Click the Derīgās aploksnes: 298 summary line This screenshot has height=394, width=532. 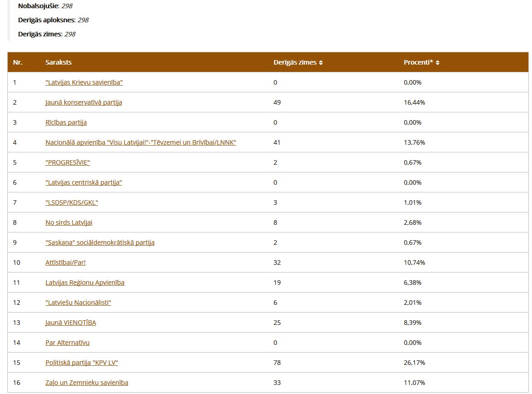53,20
